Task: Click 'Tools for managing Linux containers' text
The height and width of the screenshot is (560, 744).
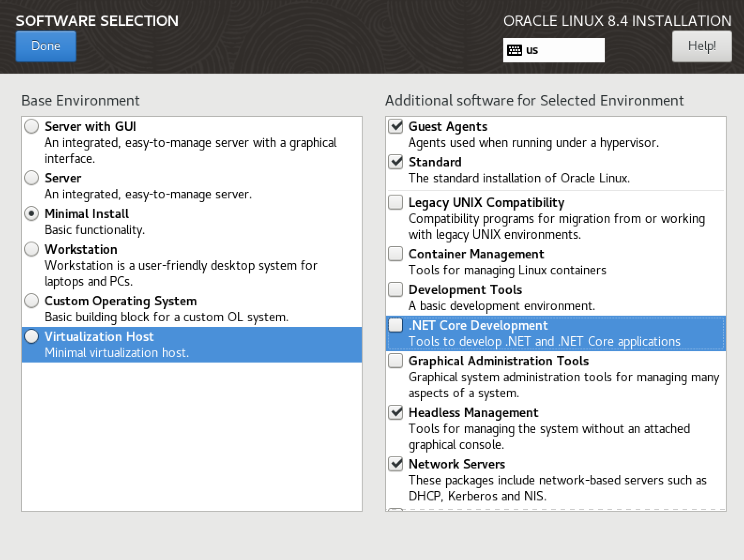Action: point(507,270)
